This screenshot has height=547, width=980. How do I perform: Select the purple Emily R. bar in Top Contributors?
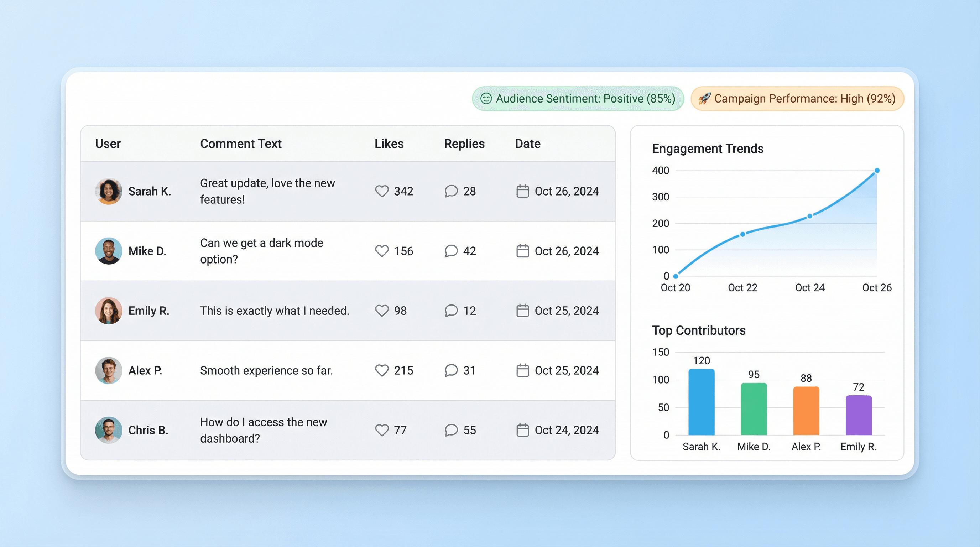point(858,415)
